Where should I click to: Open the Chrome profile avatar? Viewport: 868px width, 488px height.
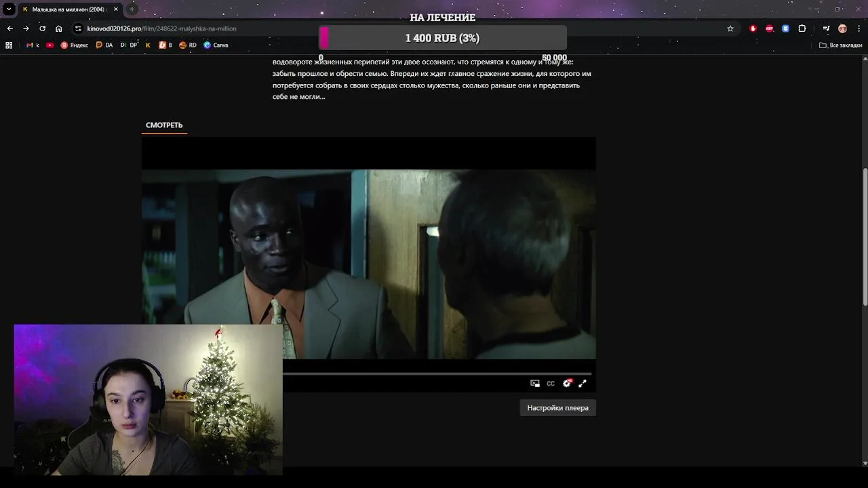(x=842, y=28)
